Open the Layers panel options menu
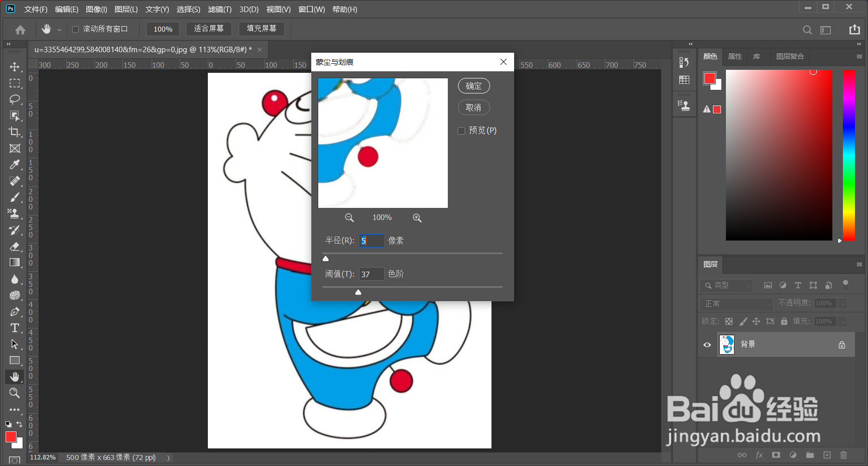 (x=859, y=265)
